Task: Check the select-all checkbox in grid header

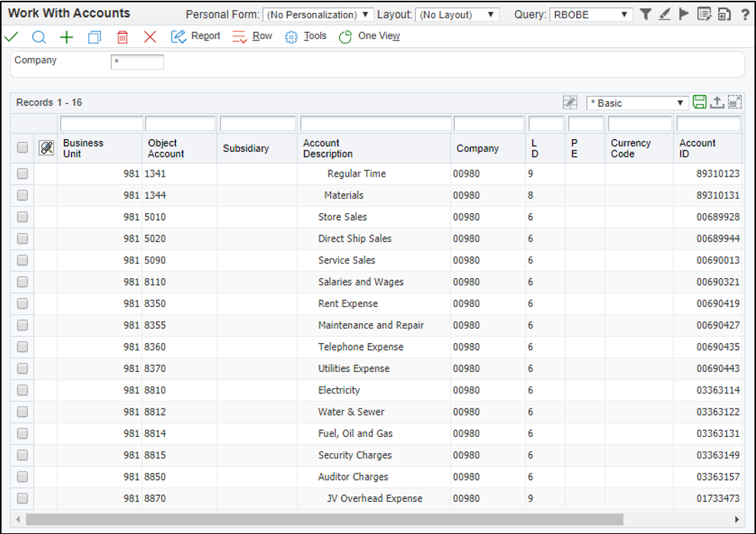Action: tap(22, 147)
